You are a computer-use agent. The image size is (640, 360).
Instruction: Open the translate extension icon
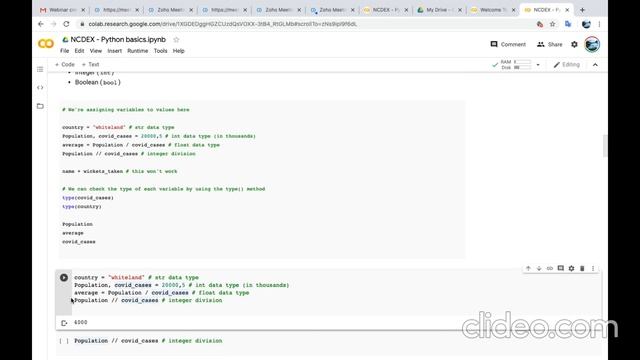pyautogui.click(x=568, y=24)
